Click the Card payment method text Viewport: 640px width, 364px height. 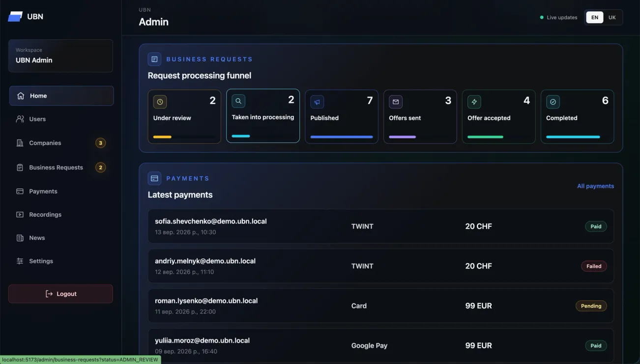359,306
